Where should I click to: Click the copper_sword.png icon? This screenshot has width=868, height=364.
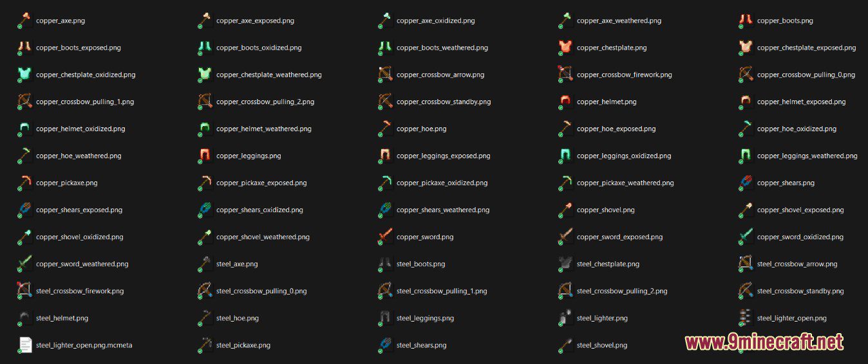click(385, 237)
